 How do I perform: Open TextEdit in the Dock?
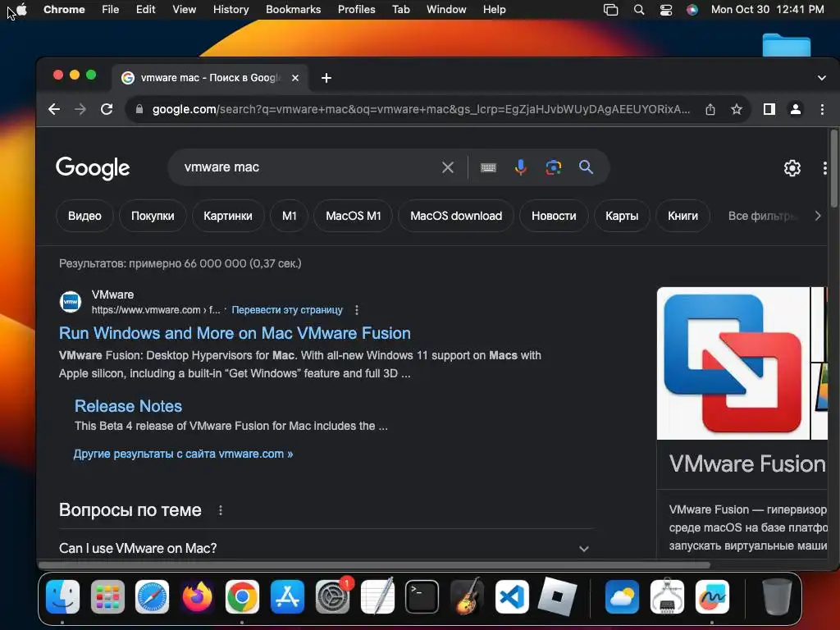coord(377,597)
